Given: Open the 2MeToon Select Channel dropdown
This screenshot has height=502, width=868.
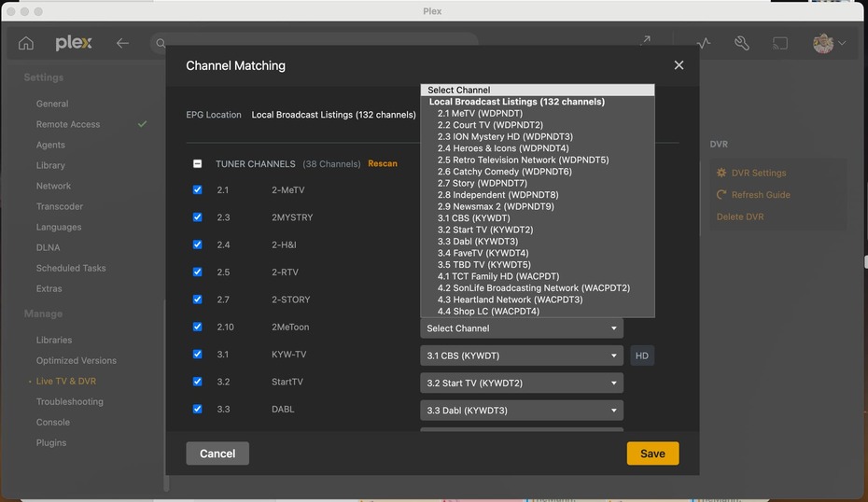Looking at the screenshot, I should 522,328.
